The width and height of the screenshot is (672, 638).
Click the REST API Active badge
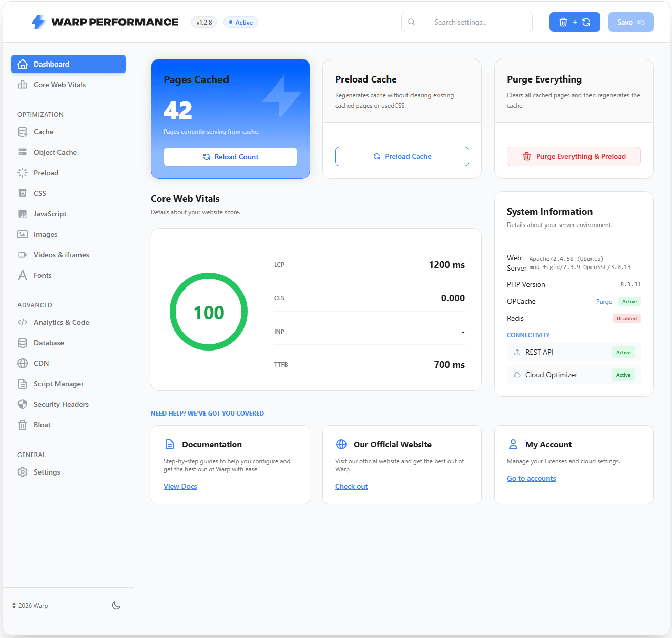coord(623,352)
